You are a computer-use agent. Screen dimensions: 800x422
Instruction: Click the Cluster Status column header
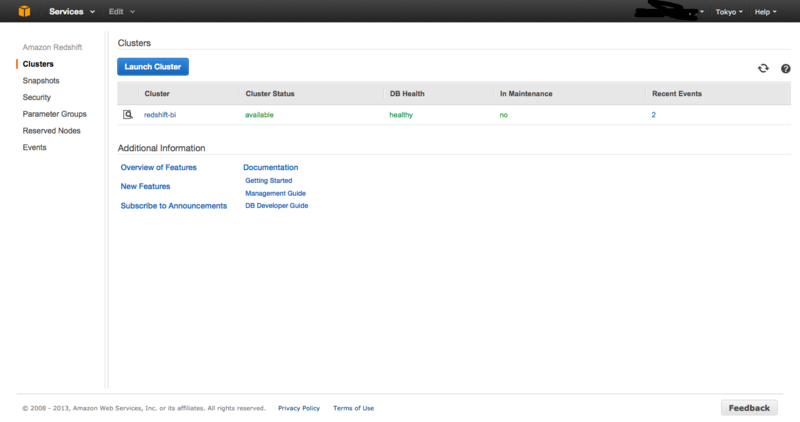pyautogui.click(x=270, y=94)
